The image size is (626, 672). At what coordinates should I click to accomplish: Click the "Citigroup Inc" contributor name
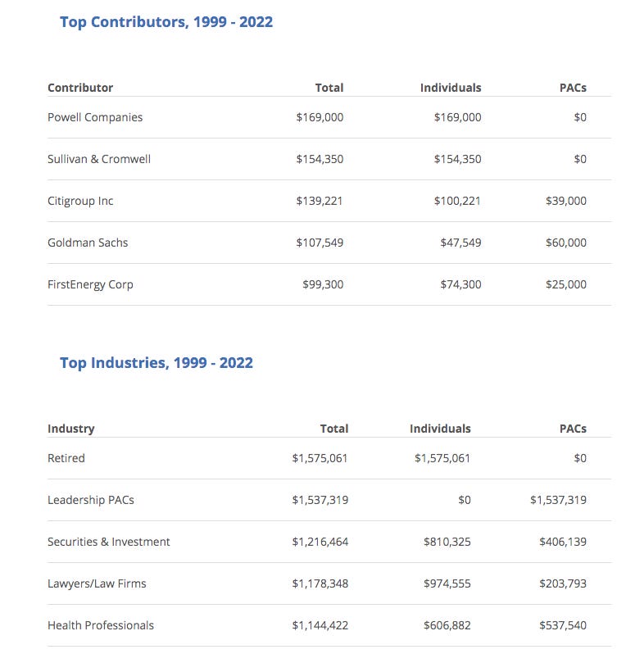(80, 201)
